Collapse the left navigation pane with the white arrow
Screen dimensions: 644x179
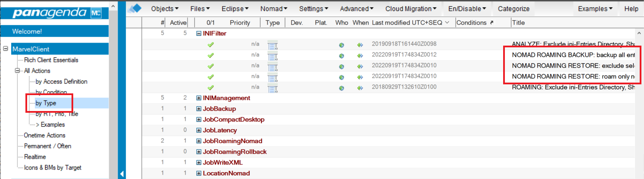coord(121,174)
